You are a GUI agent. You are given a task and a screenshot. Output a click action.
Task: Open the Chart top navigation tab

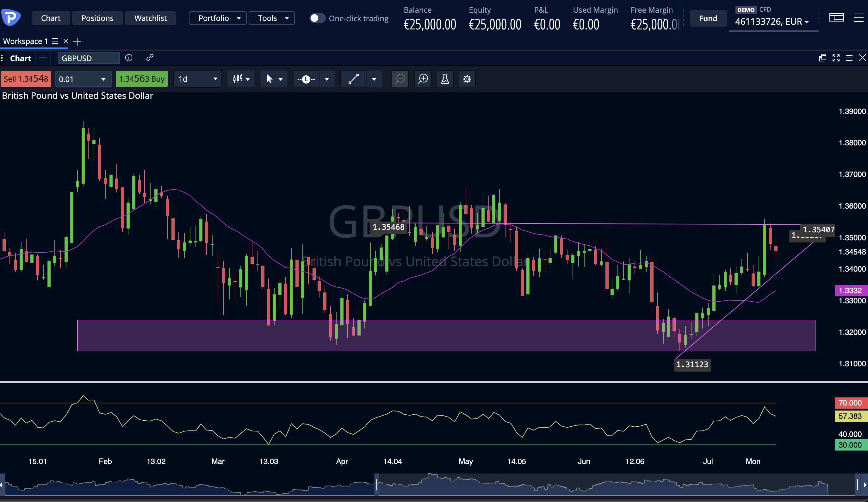51,18
